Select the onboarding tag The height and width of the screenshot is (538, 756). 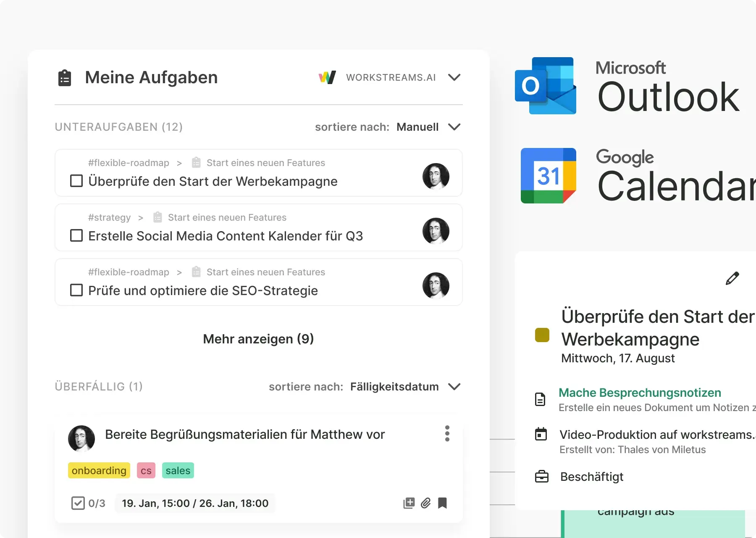pyautogui.click(x=99, y=471)
